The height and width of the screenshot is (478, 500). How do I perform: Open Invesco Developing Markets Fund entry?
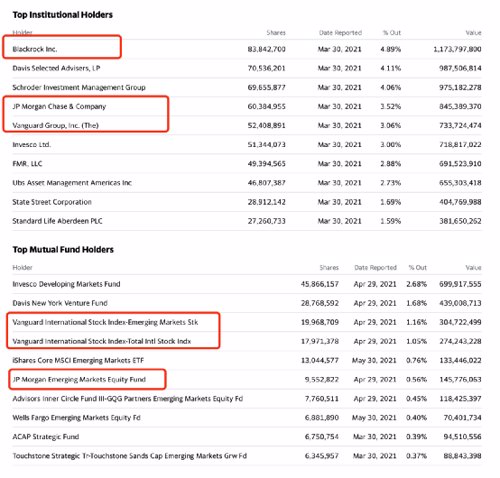(x=66, y=284)
